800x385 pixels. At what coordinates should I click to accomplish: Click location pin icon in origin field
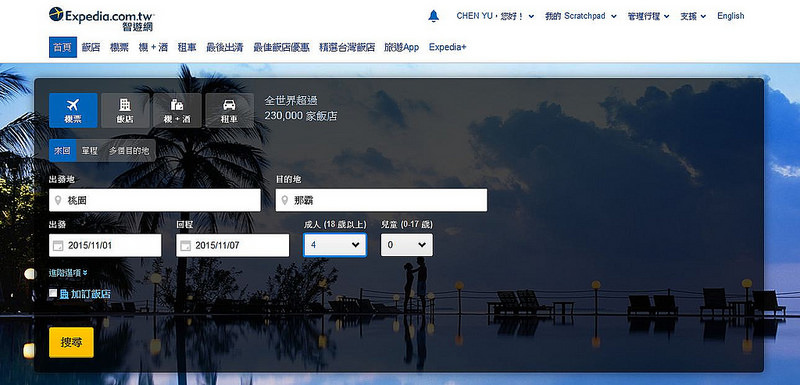pos(58,200)
